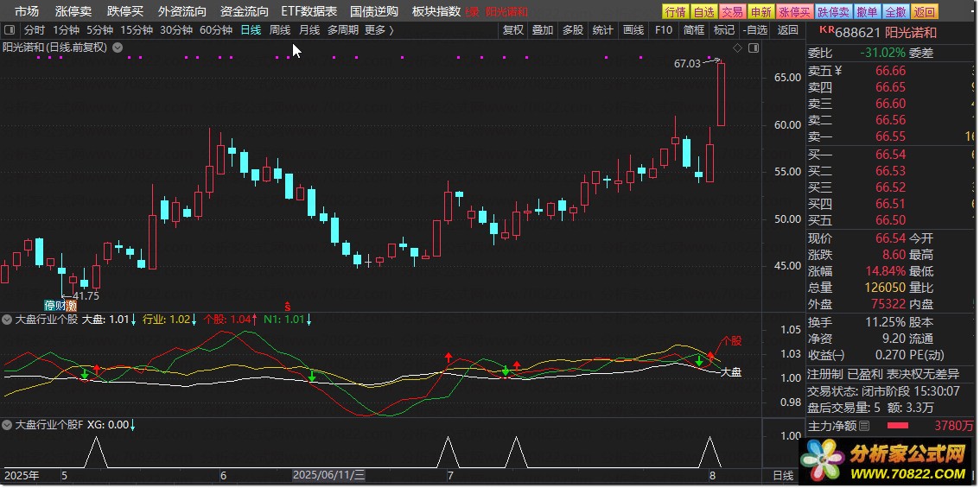
Task: Click the 买一 price 66.54
Action: [891, 155]
